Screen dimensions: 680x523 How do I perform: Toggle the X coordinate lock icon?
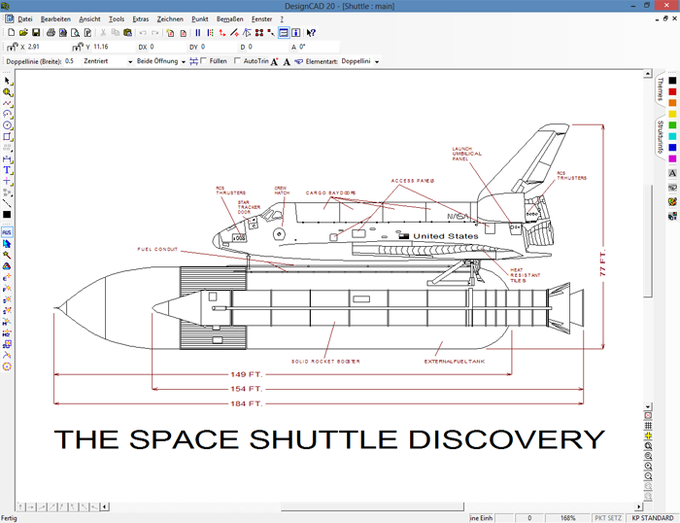13,47
